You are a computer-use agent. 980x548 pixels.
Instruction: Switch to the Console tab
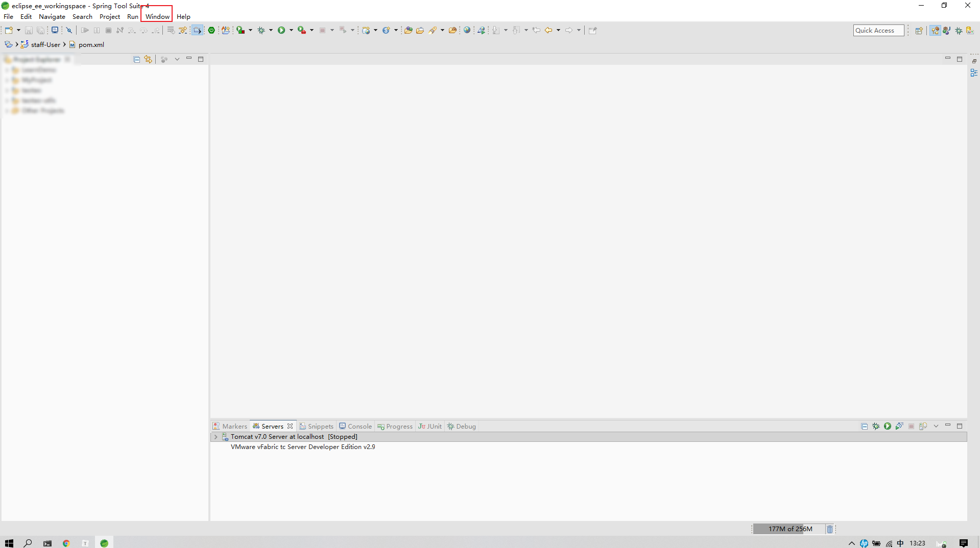355,426
